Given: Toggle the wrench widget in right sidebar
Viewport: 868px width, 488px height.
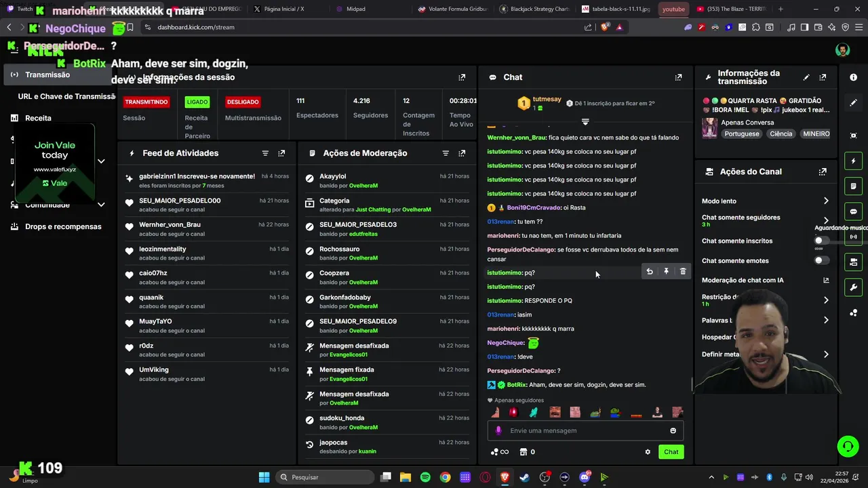Looking at the screenshot, I should click(x=854, y=287).
